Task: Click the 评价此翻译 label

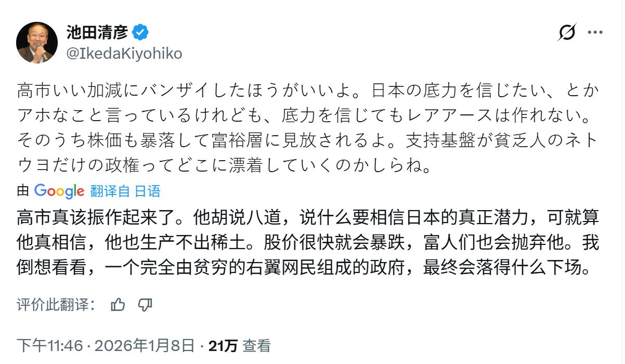Action: click(55, 307)
